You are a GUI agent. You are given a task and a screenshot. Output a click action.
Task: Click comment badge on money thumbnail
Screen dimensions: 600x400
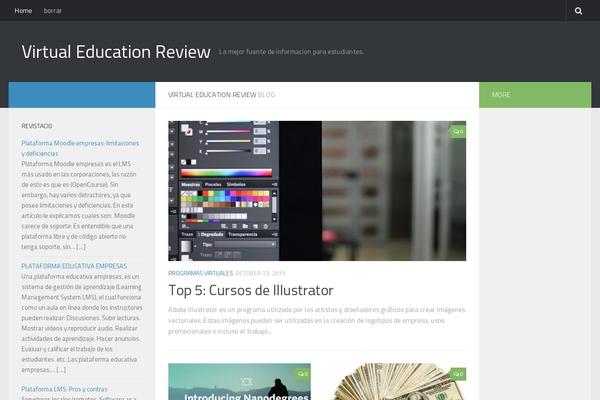click(458, 374)
